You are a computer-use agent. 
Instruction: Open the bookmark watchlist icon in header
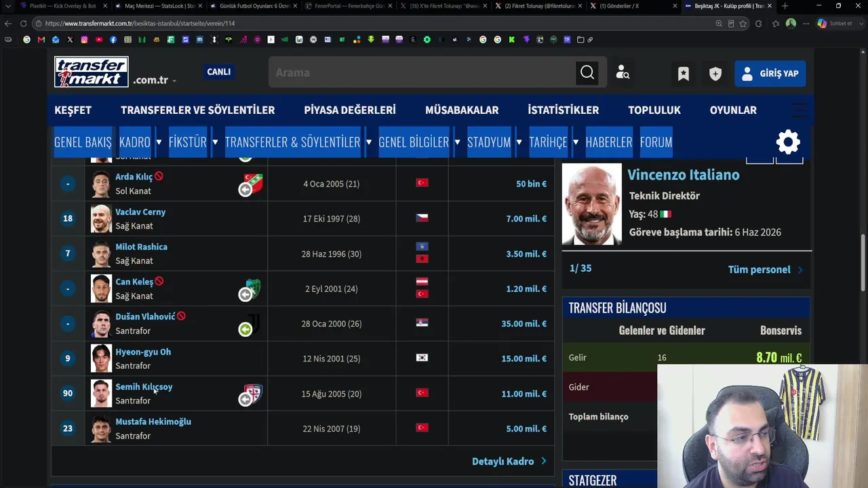[x=684, y=73]
